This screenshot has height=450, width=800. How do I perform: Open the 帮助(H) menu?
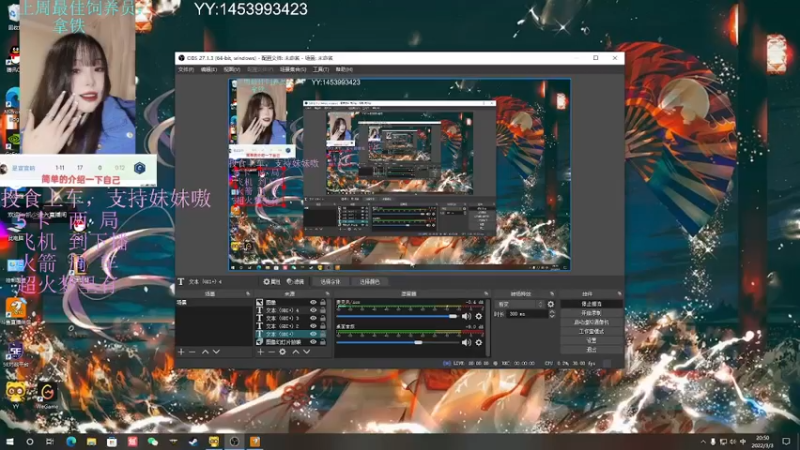pyautogui.click(x=344, y=69)
